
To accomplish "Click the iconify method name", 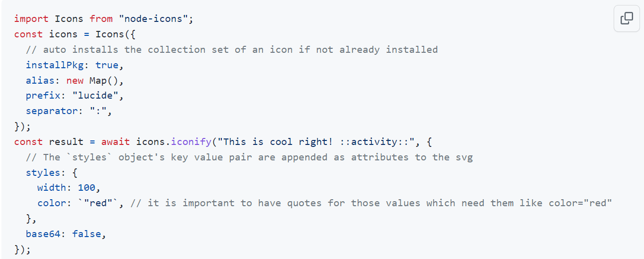I will point(191,142).
